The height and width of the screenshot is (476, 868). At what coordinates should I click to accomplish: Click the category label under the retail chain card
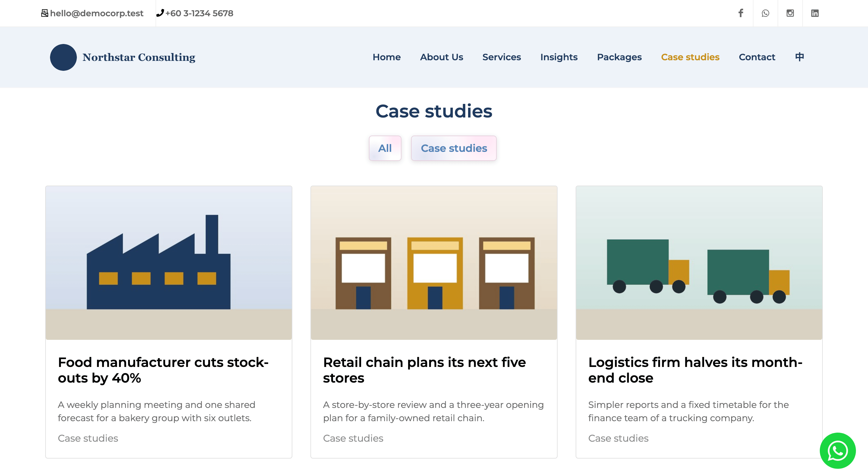(353, 438)
